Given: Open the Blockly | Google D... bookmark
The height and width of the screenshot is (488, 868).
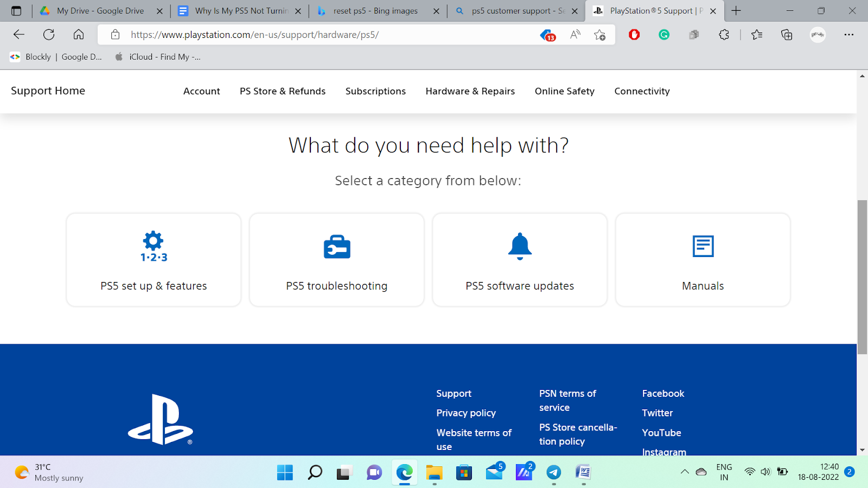Looking at the screenshot, I should (x=56, y=57).
